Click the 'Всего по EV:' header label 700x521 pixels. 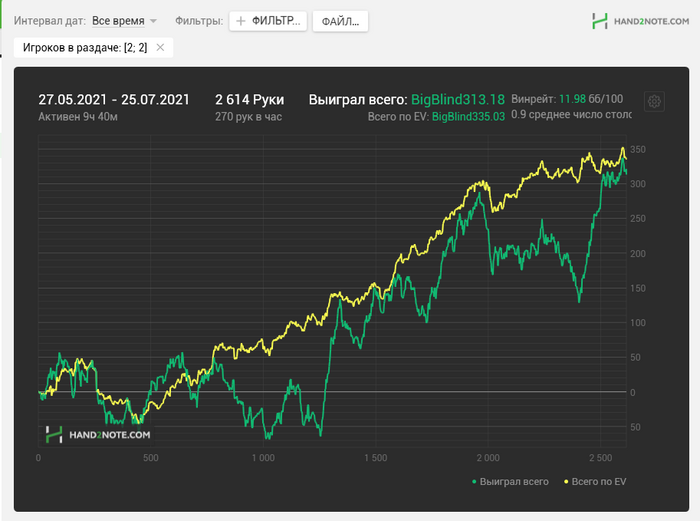[x=398, y=117]
